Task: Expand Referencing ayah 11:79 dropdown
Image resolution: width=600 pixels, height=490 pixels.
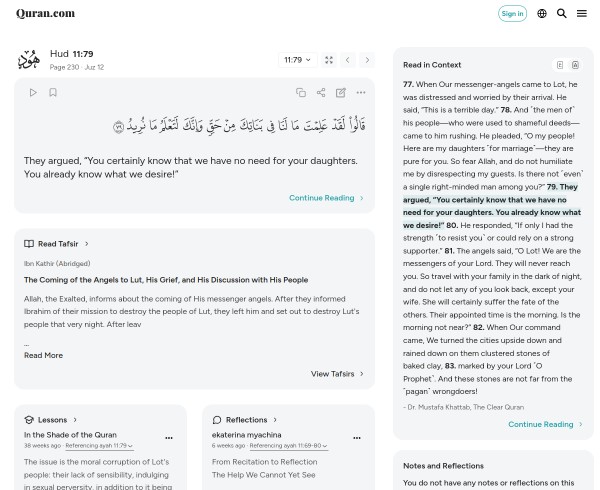Action: click(x=99, y=446)
